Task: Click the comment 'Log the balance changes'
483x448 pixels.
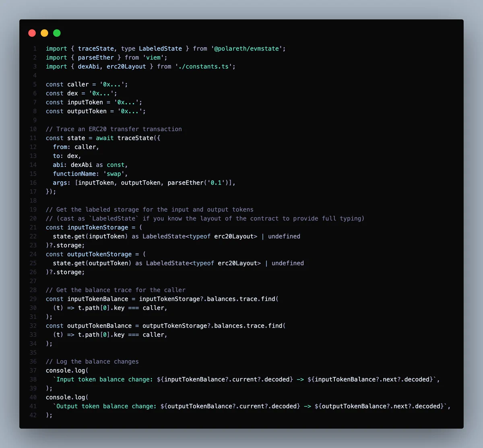Action: click(x=92, y=362)
